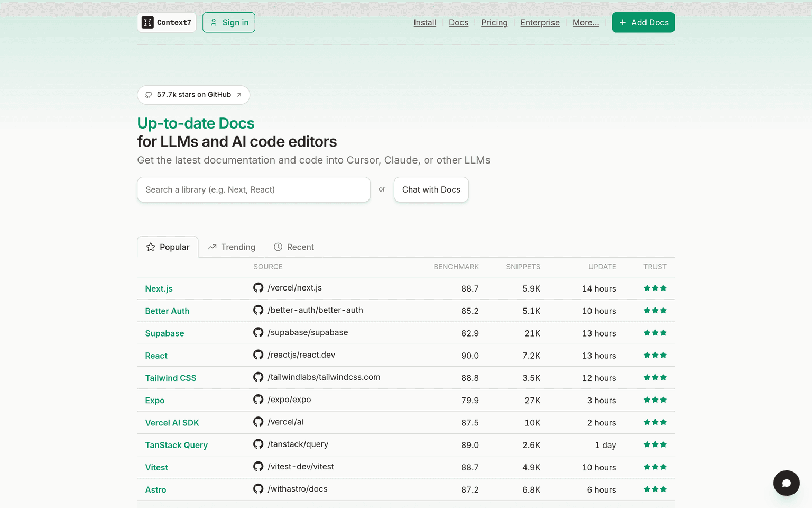Click GitHub icon for /tailwindlabs/tailwindcss.com
Viewport: 812px width, 508px height.
coord(258,377)
